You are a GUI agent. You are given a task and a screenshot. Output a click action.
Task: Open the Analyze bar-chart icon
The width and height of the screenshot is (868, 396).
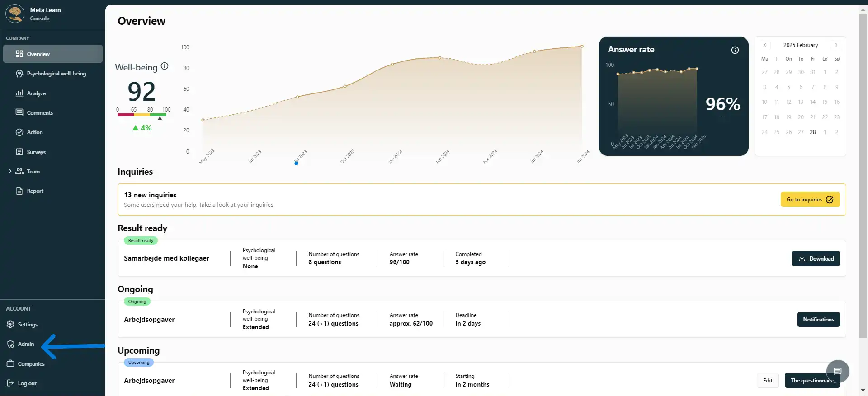click(19, 93)
